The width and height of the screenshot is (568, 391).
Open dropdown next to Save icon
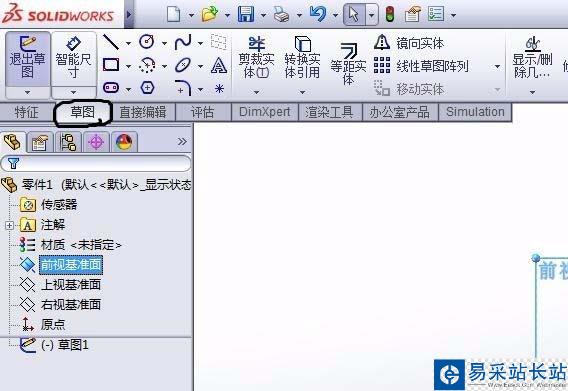click(263, 15)
